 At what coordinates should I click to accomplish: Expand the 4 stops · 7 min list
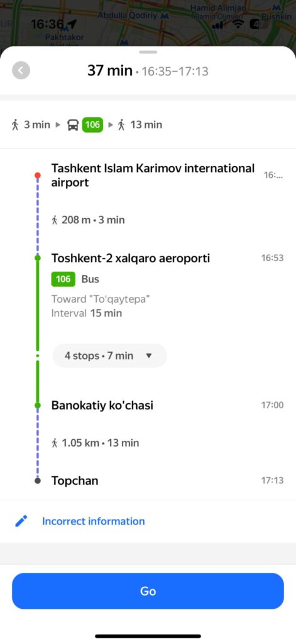point(109,356)
